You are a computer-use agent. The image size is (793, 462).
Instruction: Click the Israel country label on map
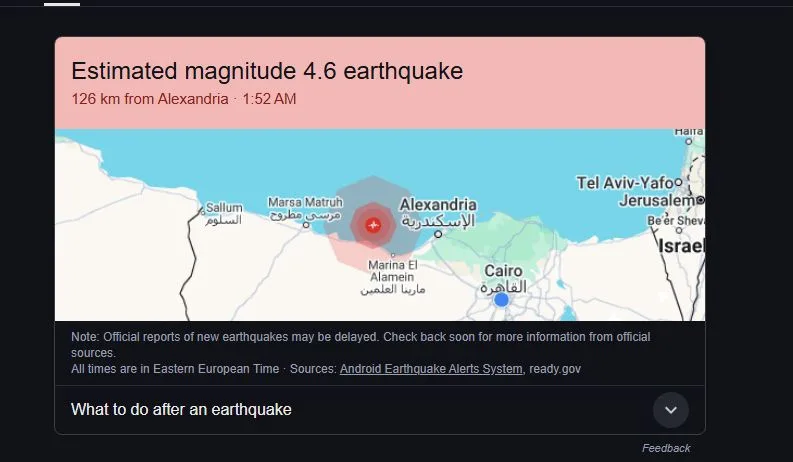click(682, 246)
